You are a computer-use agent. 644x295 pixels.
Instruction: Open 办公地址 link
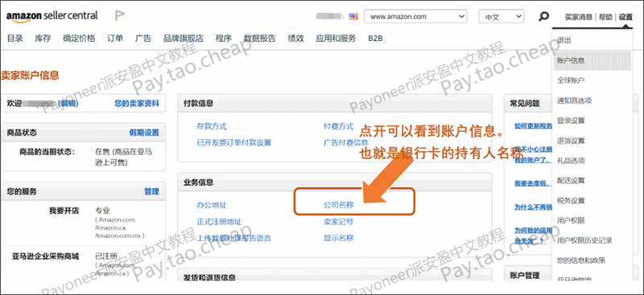[212, 205]
